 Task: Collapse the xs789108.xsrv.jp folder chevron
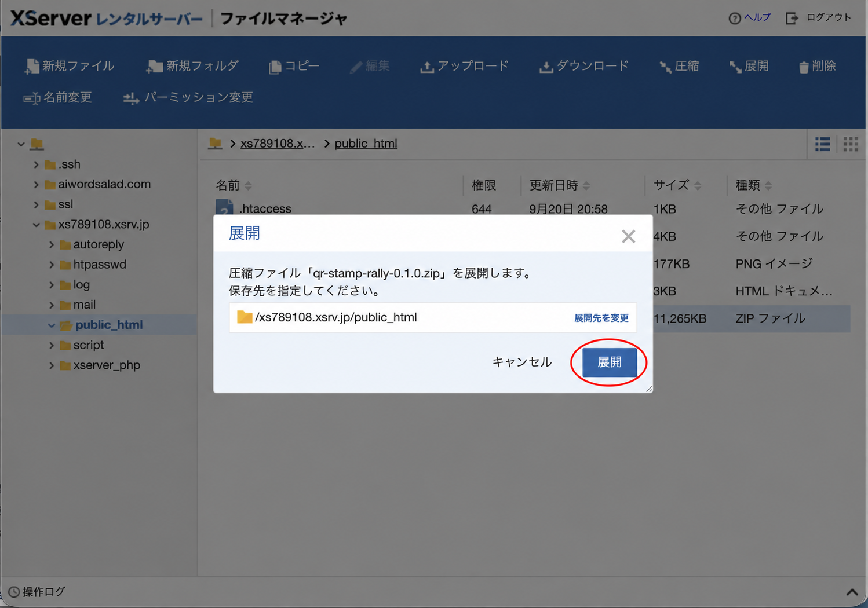click(36, 225)
